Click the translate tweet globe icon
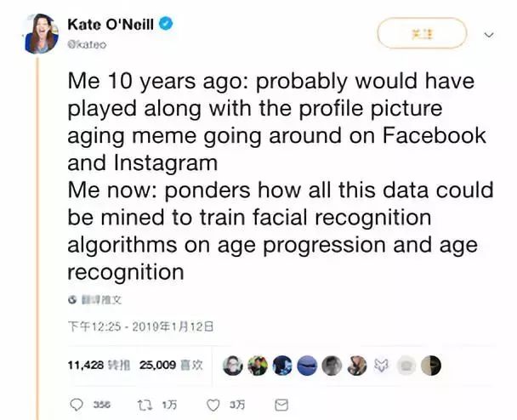 click(72, 299)
